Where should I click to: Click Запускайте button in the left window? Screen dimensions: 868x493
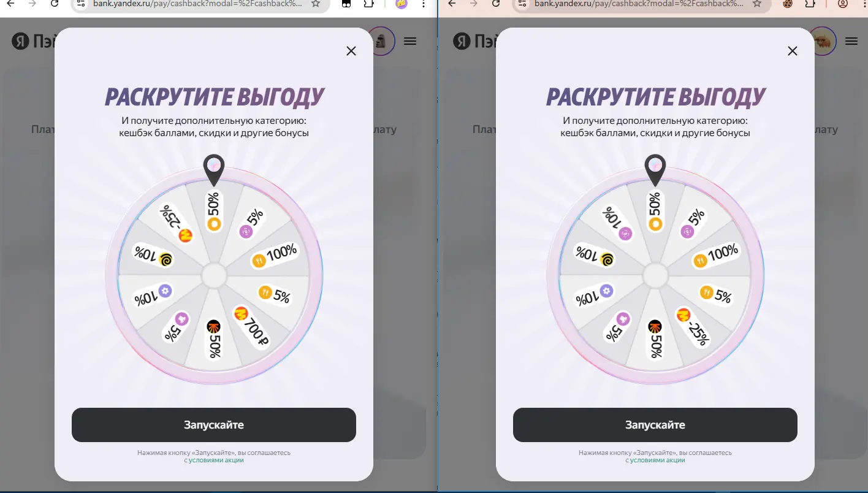pos(214,425)
